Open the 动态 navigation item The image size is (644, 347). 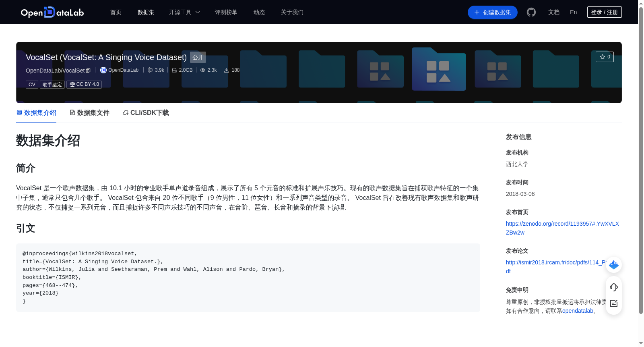coord(259,12)
